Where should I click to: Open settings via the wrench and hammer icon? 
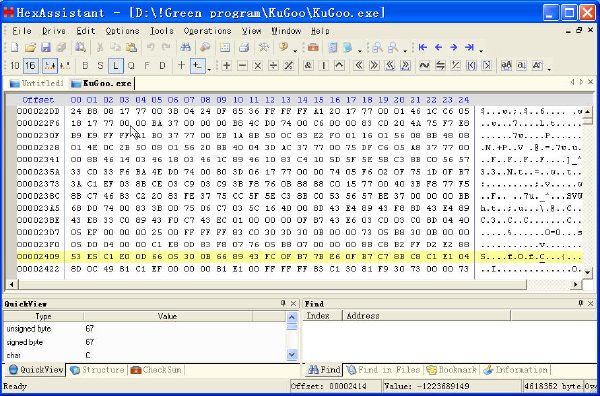click(264, 47)
